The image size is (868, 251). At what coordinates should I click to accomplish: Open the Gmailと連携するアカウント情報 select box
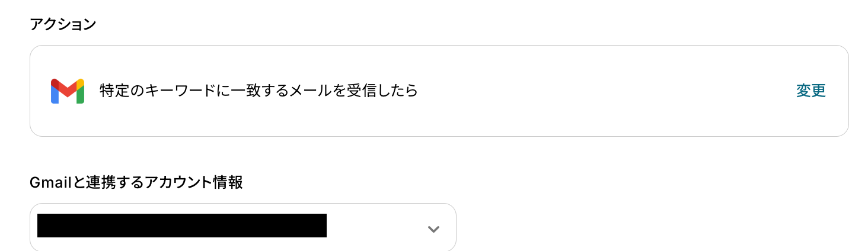[243, 227]
